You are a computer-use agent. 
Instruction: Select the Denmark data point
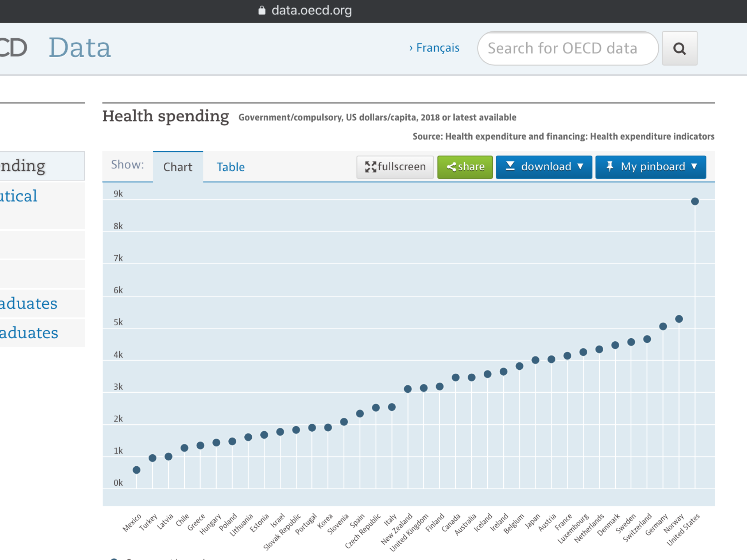click(615, 345)
